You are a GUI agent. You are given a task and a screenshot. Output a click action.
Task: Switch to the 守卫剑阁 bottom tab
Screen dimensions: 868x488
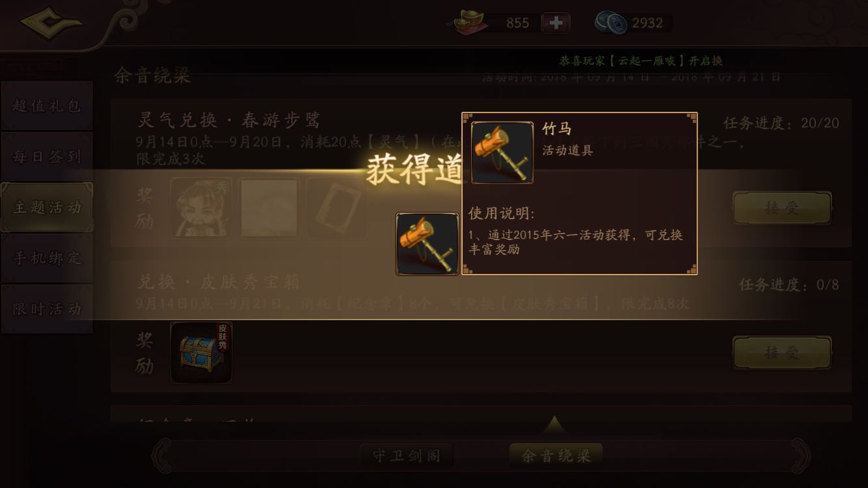pyautogui.click(x=407, y=455)
